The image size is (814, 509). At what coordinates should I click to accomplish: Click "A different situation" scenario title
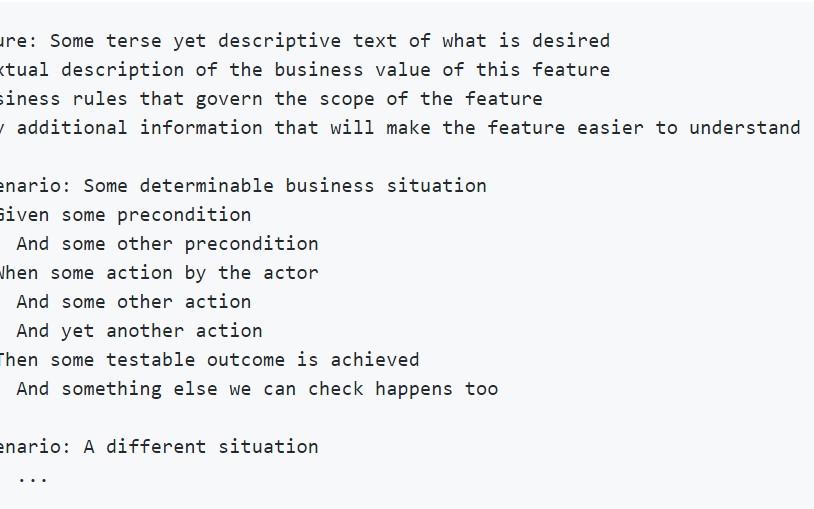200,447
